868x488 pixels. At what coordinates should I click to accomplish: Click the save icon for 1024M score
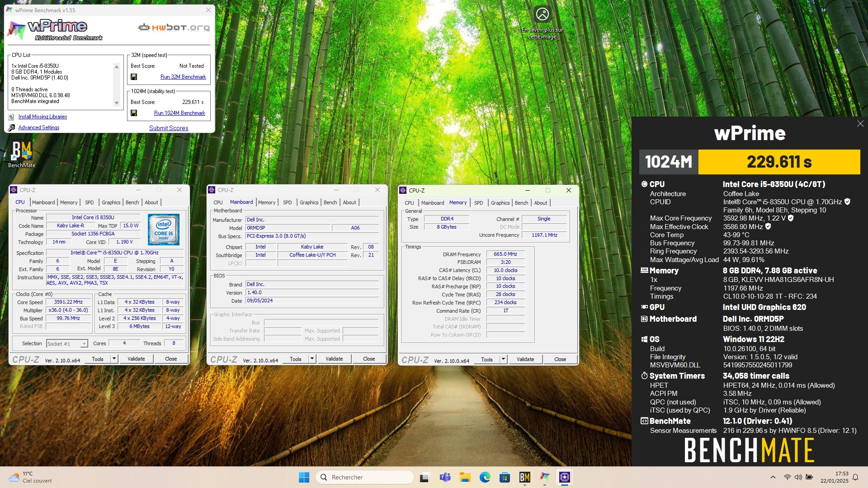(134, 113)
